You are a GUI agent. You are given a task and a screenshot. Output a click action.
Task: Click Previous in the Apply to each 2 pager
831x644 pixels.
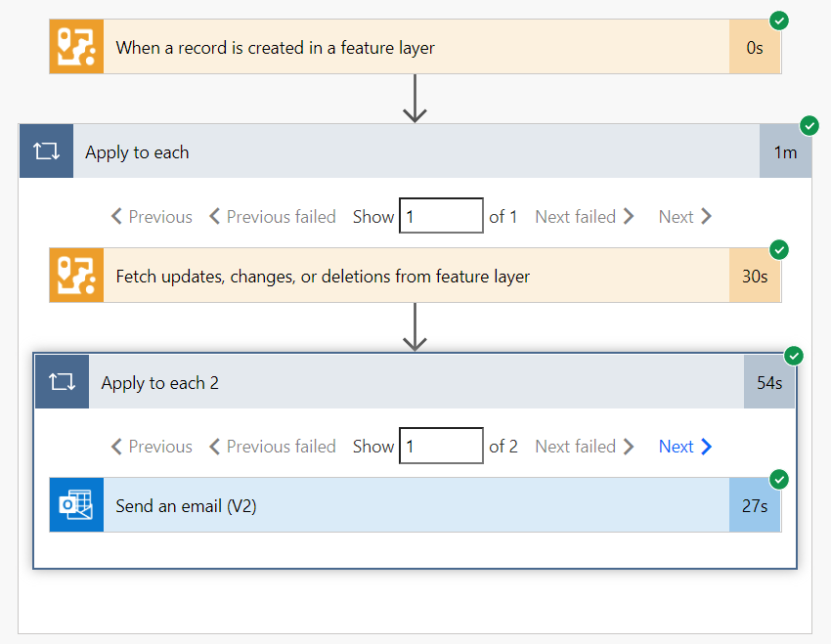tap(152, 447)
